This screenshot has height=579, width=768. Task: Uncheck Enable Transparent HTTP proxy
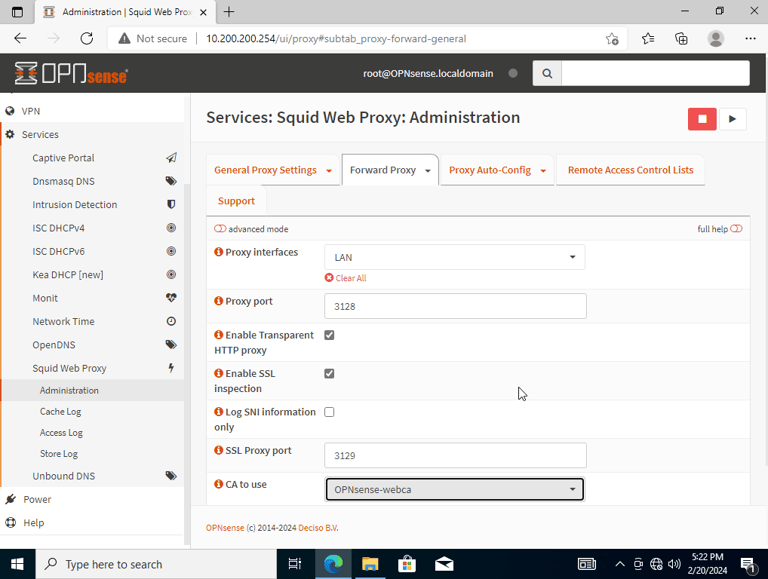pos(329,335)
